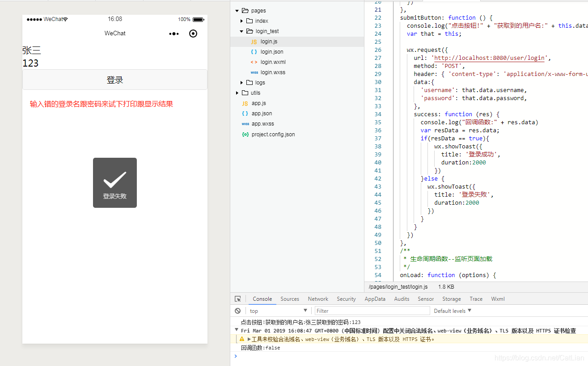Viewport: 588px width, 366px height.
Task: Open the Storage tab
Action: coord(452,299)
